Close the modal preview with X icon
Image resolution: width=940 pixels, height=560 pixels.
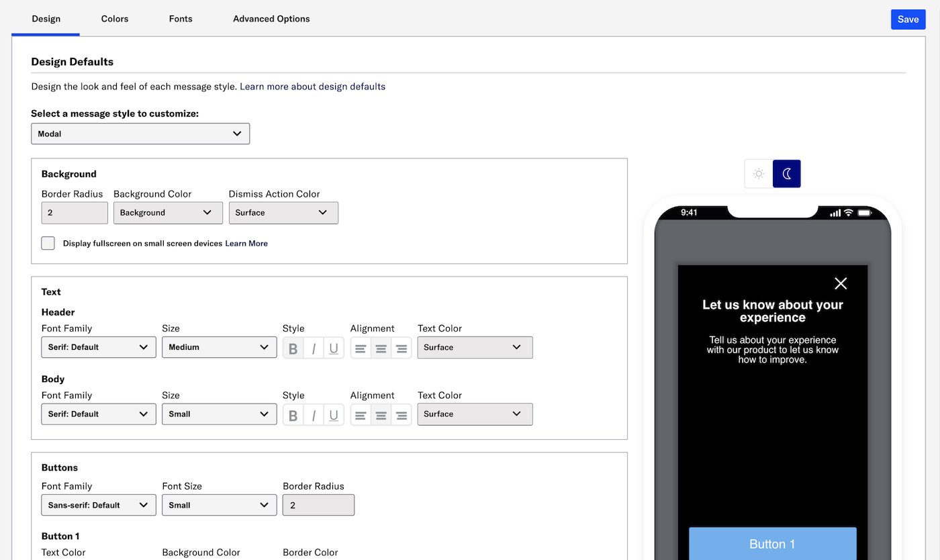(x=840, y=283)
